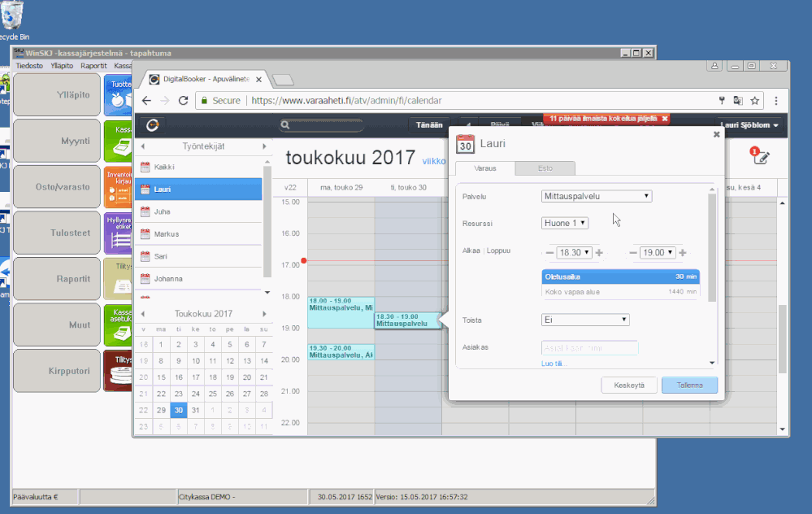Open the notes pencil icon with red badge

[x=761, y=156]
